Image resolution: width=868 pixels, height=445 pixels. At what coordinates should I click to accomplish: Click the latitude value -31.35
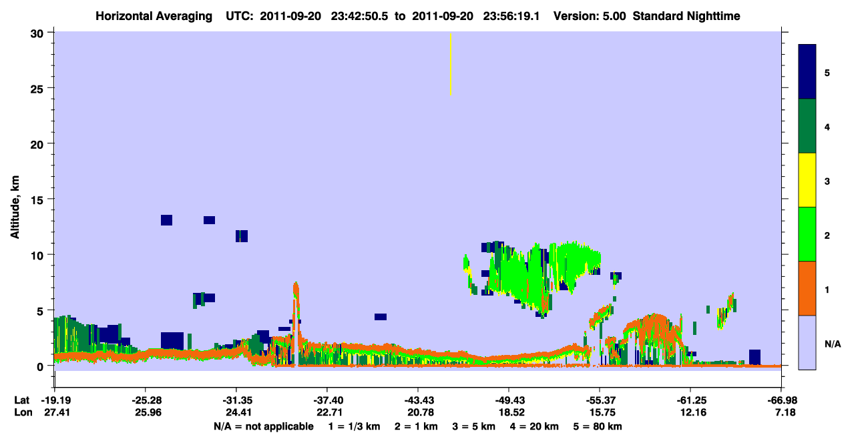pos(236,400)
